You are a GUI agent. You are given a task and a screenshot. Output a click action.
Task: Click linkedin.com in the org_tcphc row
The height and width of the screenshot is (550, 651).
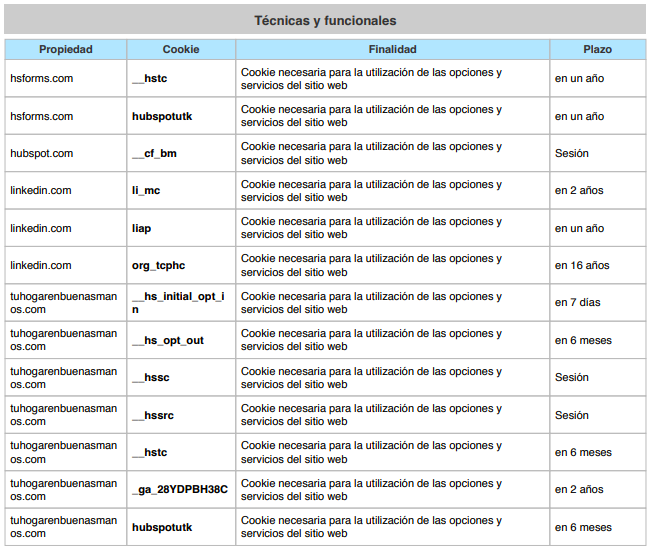click(41, 265)
